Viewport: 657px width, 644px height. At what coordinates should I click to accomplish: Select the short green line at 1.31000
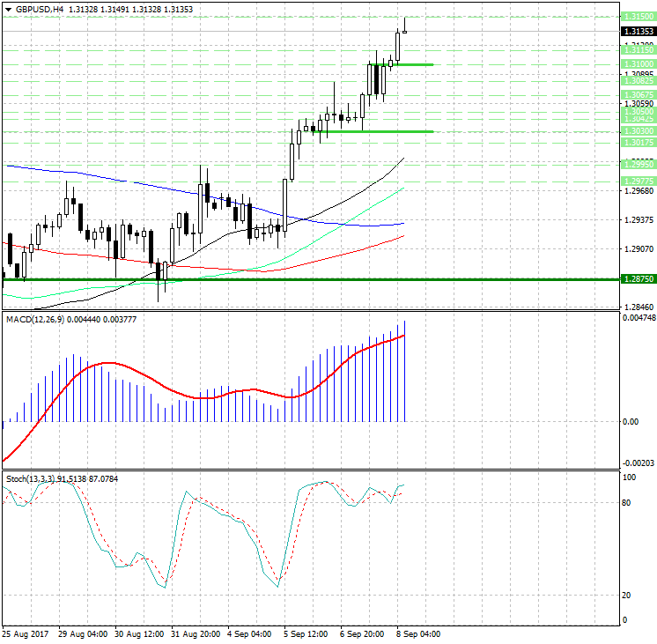(402, 64)
